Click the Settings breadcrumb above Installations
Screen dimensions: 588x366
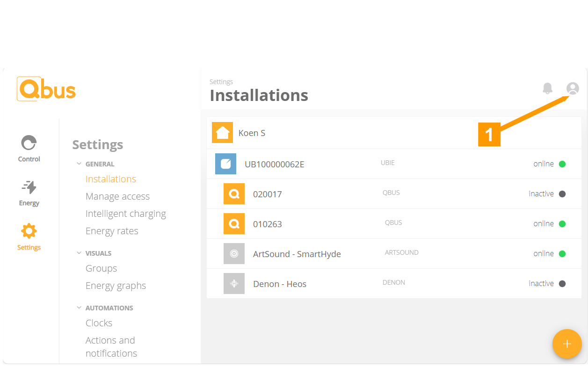pyautogui.click(x=221, y=82)
